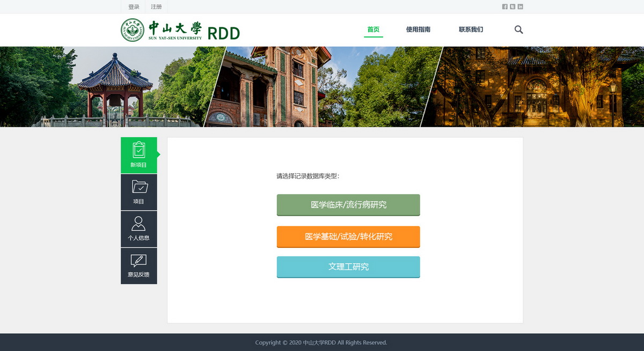Viewport: 644px width, 351px height.
Task: Click the search magnifier icon
Action: [x=518, y=30]
